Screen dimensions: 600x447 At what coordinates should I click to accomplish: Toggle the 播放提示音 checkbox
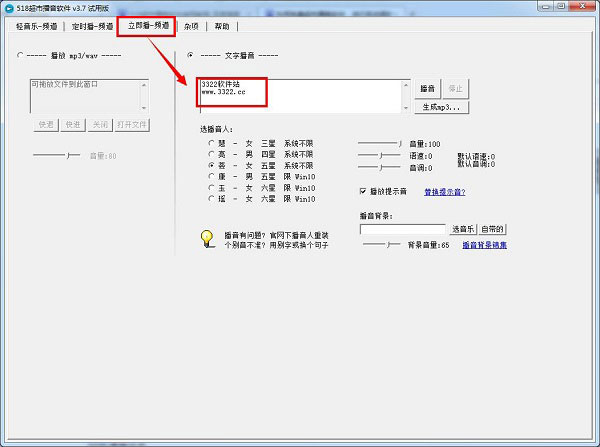coord(363,191)
